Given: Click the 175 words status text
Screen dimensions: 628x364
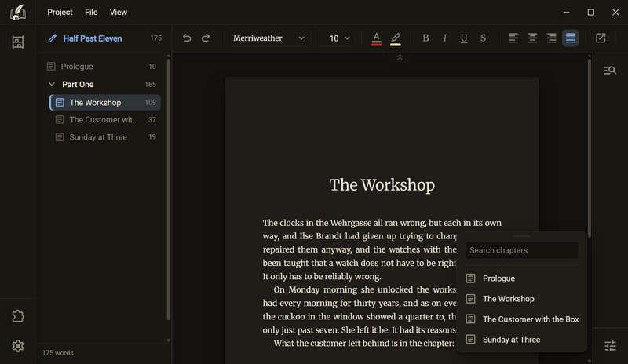Looking at the screenshot, I should pyautogui.click(x=57, y=353).
